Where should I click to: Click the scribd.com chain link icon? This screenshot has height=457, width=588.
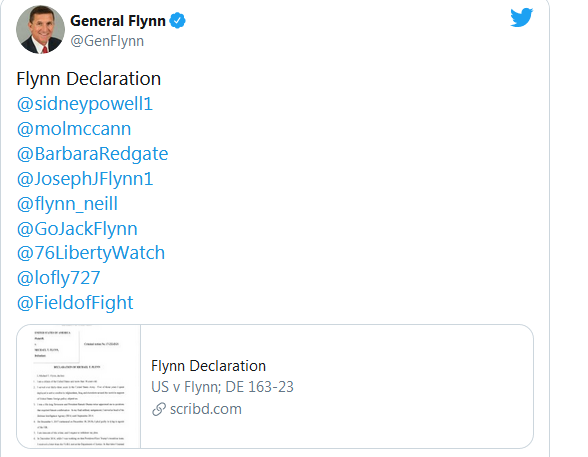(159, 409)
